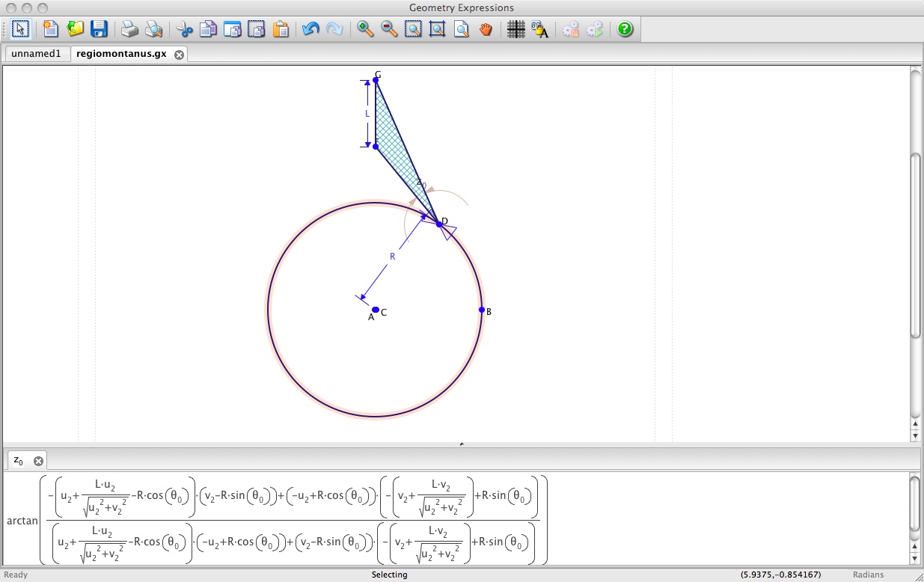Screen dimensions: 924x582
Task: Open help with the green question mark
Action: [x=625, y=29]
